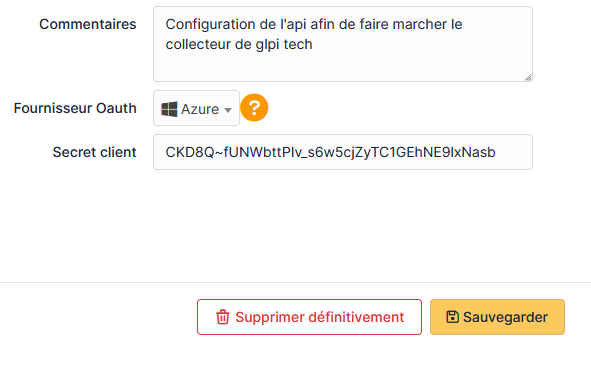Click the Commentaires textarea resize handle

pyautogui.click(x=528, y=77)
